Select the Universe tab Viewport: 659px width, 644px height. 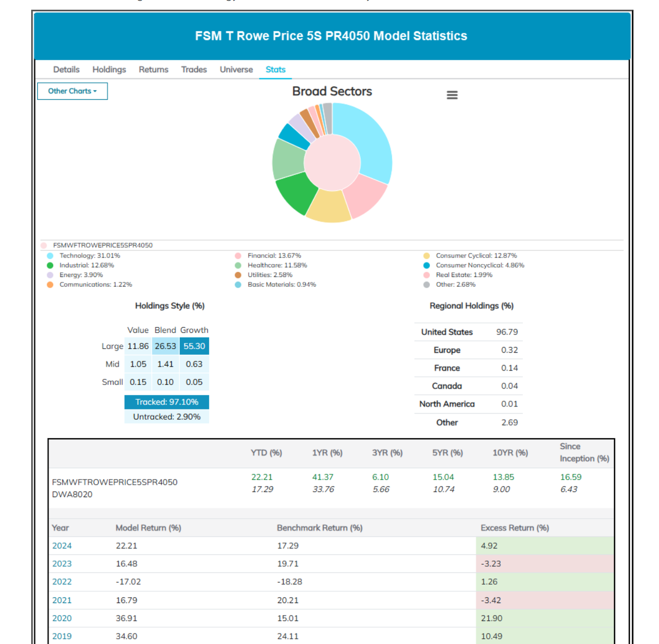(x=236, y=70)
